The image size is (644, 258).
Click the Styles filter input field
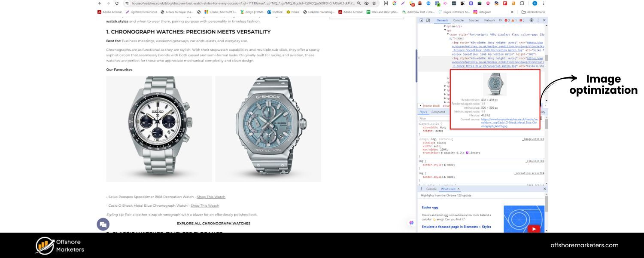(x=429, y=118)
